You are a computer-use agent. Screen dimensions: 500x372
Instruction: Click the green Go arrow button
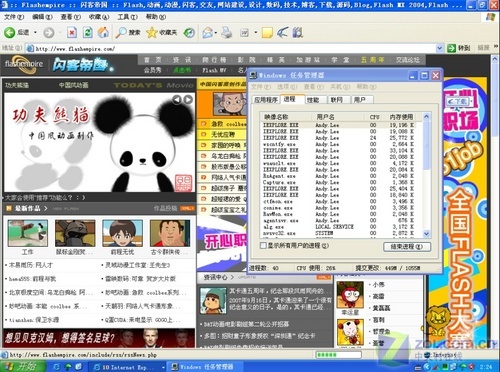pyautogui.click(x=452, y=48)
